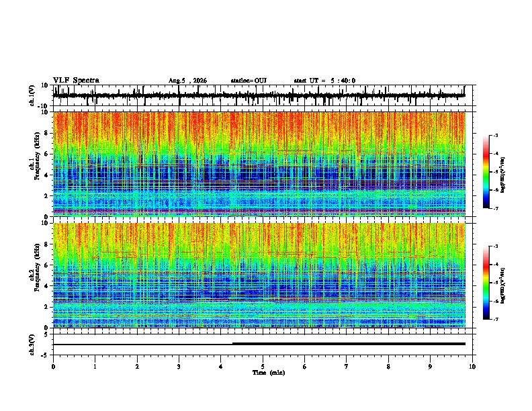The width and height of the screenshot is (532, 411).
Task: Click the "VLF Spectra" plot title
Action: (76, 81)
